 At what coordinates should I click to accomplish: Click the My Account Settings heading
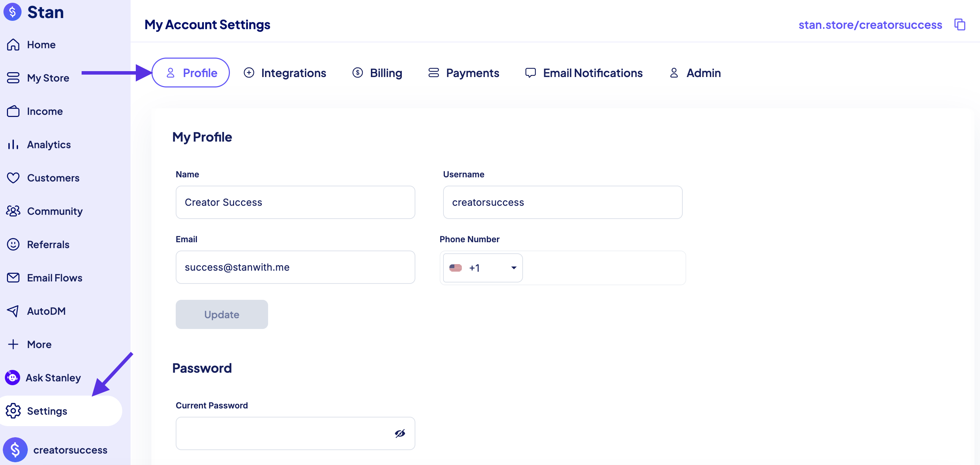pyautogui.click(x=207, y=25)
